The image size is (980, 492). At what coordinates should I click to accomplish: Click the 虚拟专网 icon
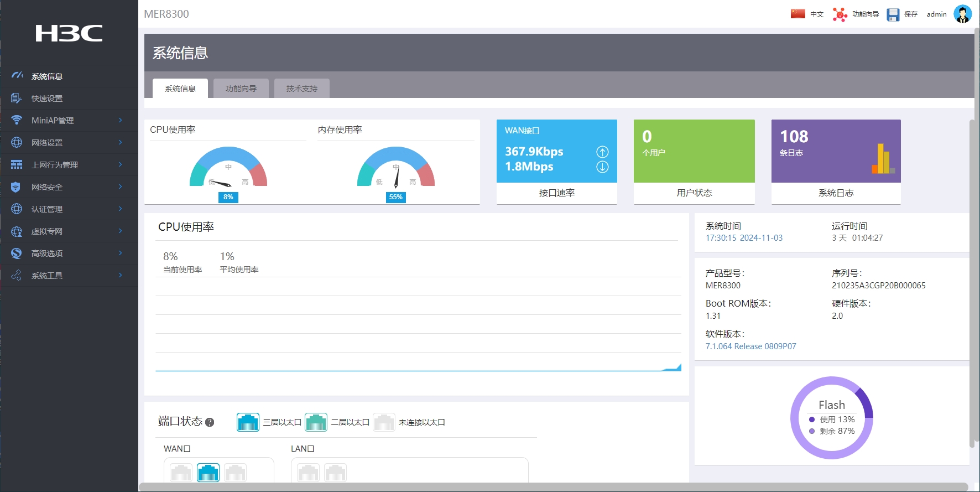click(17, 231)
